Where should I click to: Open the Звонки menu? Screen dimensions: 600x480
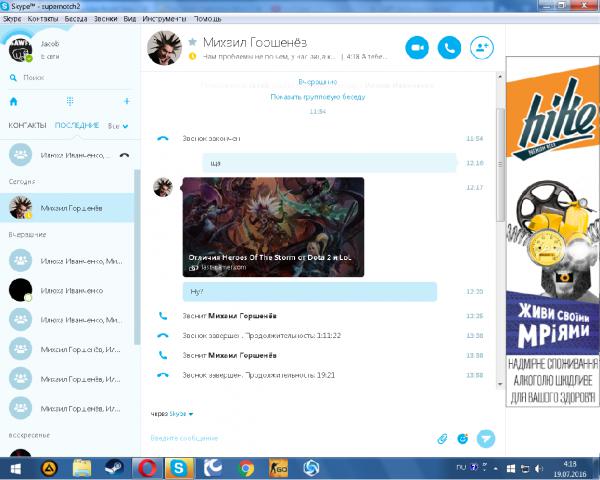tap(106, 19)
